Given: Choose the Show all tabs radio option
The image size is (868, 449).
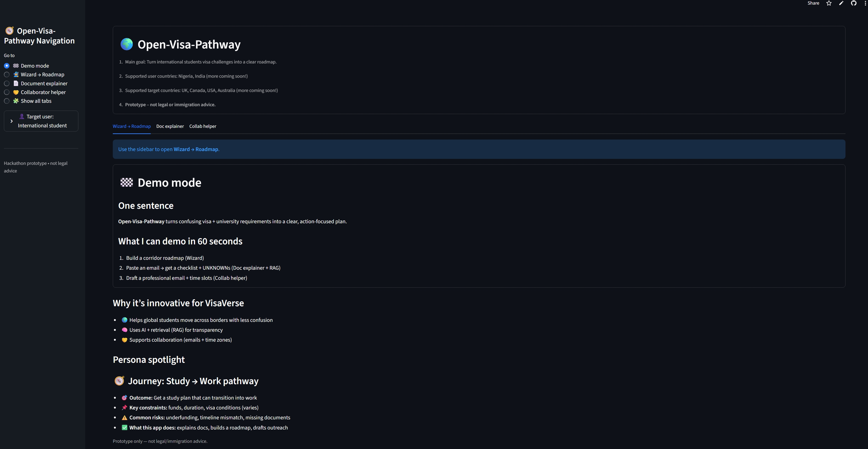Looking at the screenshot, I should click(7, 101).
